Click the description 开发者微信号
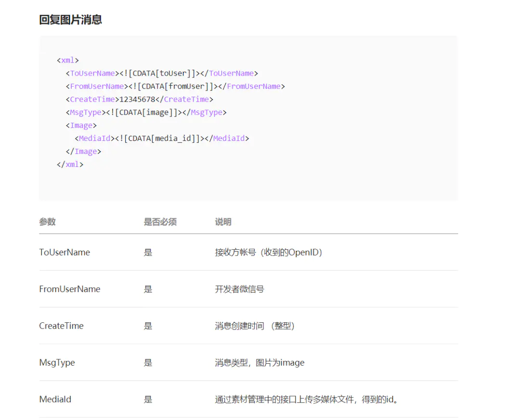520x420 pixels. pyautogui.click(x=239, y=289)
